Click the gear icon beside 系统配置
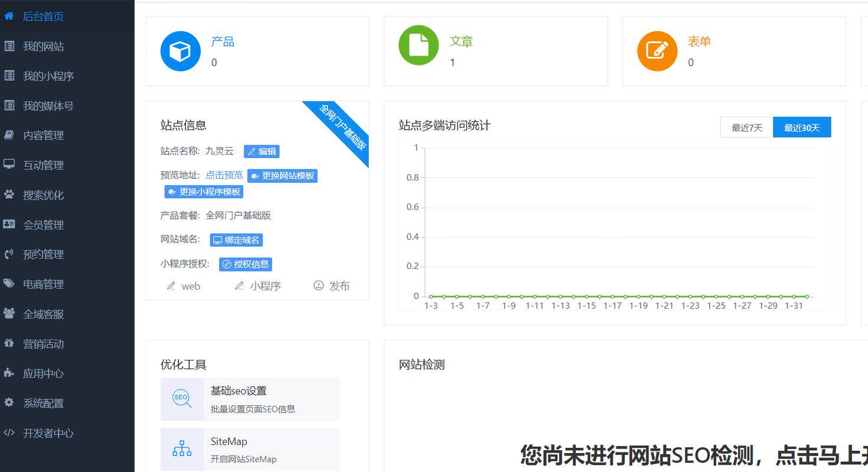 tap(9, 402)
